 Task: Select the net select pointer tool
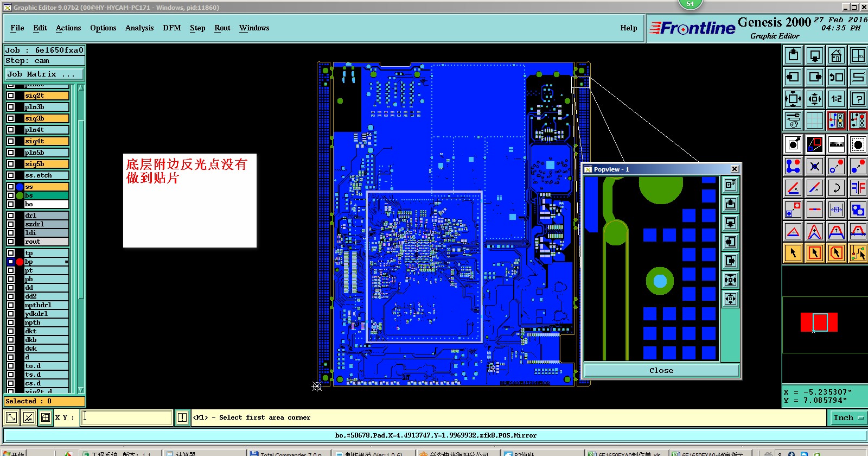point(858,253)
